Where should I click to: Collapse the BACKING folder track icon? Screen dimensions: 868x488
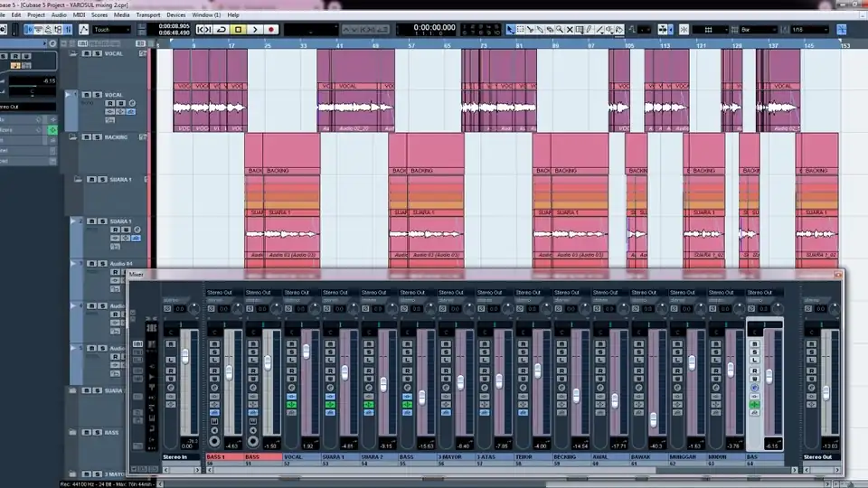click(72, 136)
